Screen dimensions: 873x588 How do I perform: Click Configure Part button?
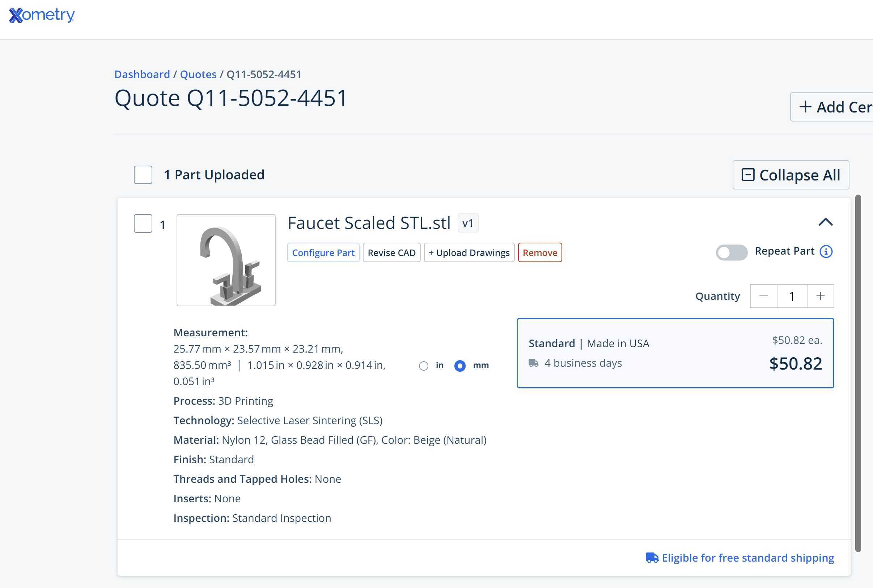[x=323, y=252]
